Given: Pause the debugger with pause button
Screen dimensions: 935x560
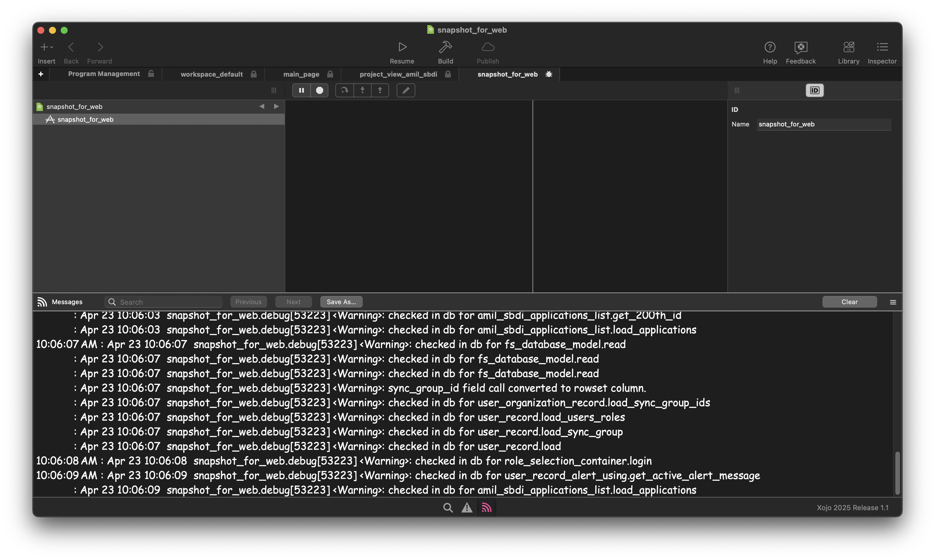Looking at the screenshot, I should point(301,90).
